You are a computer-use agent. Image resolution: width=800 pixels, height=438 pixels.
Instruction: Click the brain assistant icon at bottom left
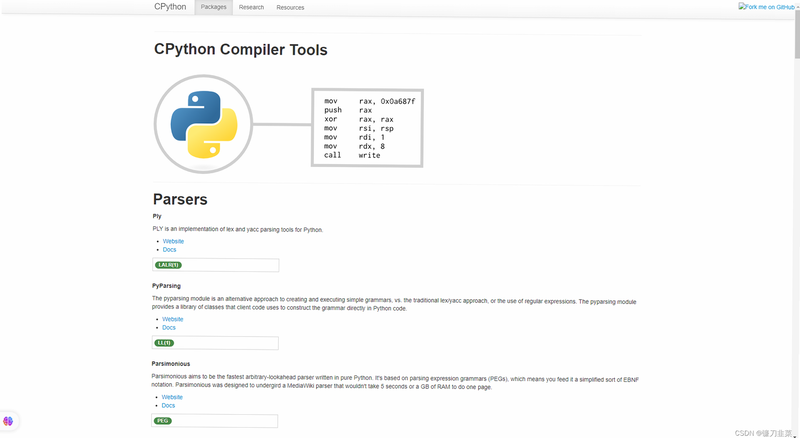(x=8, y=421)
